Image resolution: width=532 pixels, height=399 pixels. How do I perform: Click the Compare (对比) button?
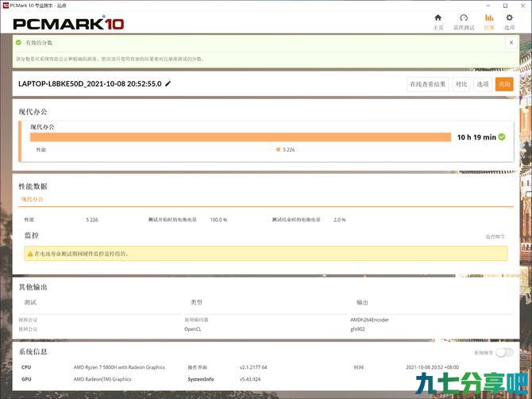tap(461, 84)
